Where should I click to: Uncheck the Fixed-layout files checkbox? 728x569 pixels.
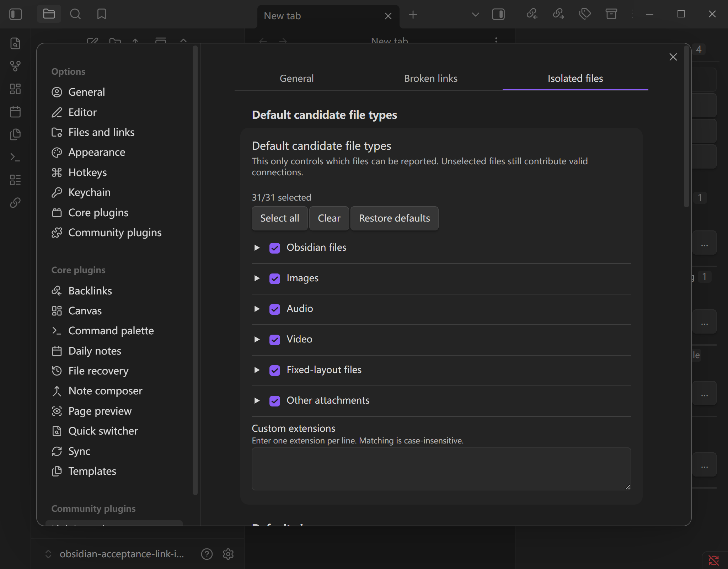click(275, 370)
